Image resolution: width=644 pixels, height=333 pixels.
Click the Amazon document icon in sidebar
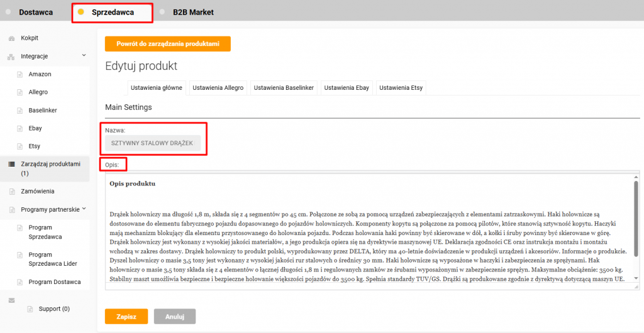19,74
